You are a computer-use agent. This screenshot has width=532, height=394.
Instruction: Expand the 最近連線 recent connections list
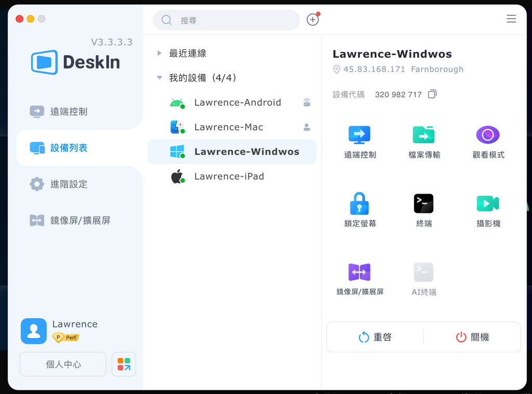[159, 53]
